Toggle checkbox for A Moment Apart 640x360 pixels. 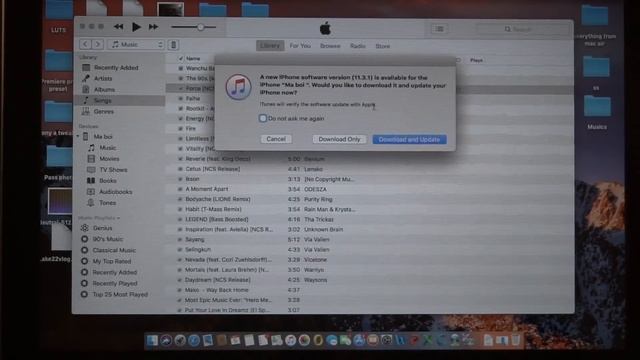pyautogui.click(x=180, y=189)
